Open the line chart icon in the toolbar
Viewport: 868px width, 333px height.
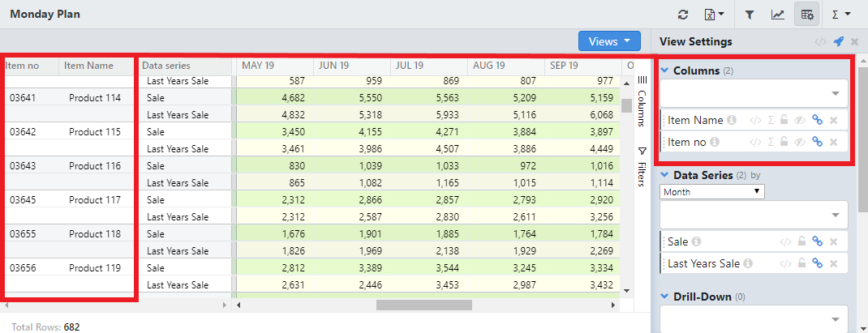click(x=777, y=15)
